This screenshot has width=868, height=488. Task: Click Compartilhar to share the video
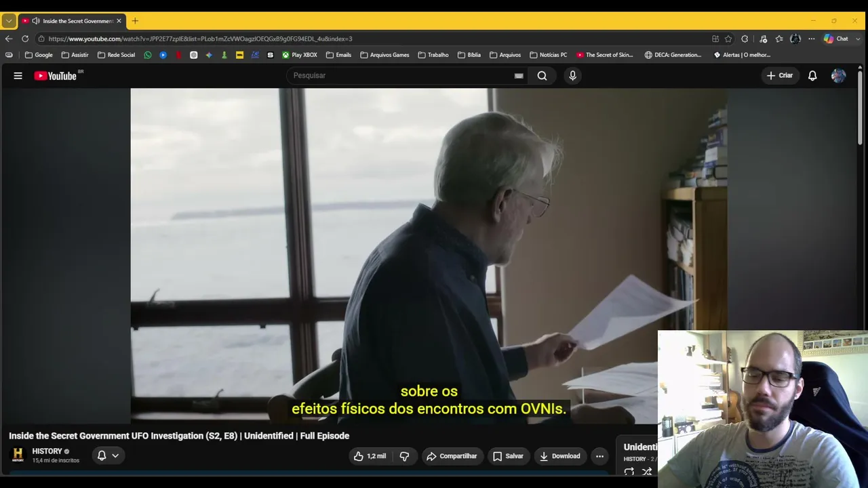tap(452, 456)
